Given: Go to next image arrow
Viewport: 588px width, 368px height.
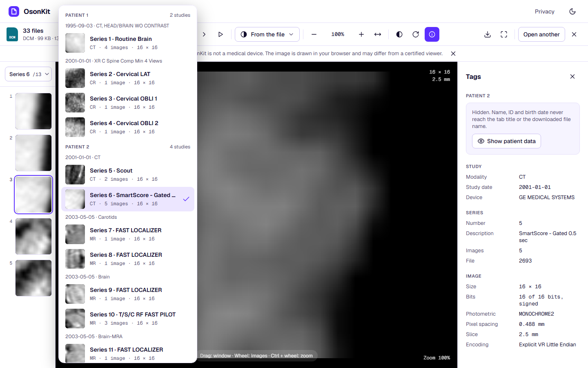Looking at the screenshot, I should click(x=204, y=34).
